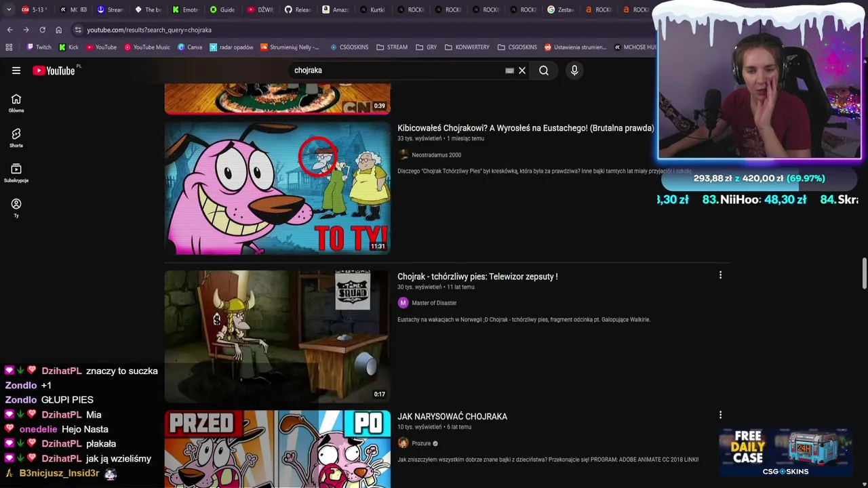Viewport: 868px width, 488px height.
Task: Expand the STREAM bookmarks folder
Action: (392, 47)
